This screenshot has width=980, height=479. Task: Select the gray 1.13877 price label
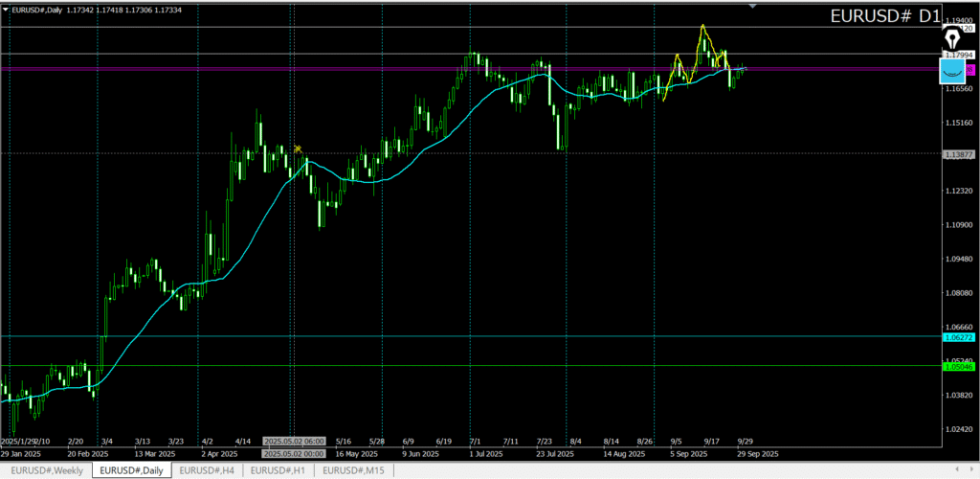click(x=960, y=153)
